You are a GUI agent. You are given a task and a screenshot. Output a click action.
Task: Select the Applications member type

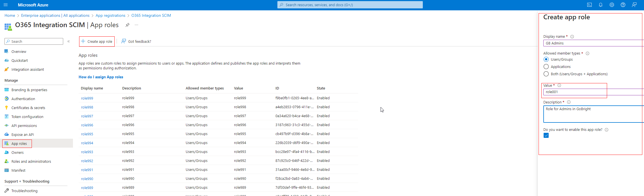coord(546,67)
